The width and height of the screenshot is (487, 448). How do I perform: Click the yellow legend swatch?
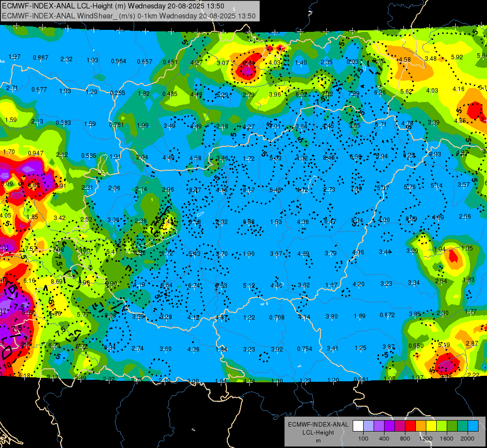click(431, 426)
